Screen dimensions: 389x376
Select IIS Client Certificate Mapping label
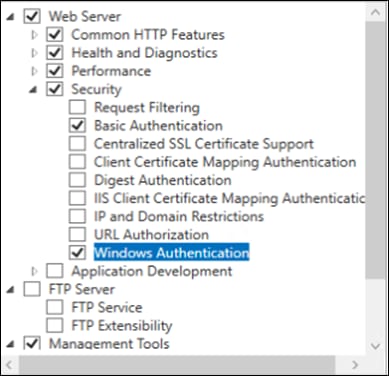230,198
